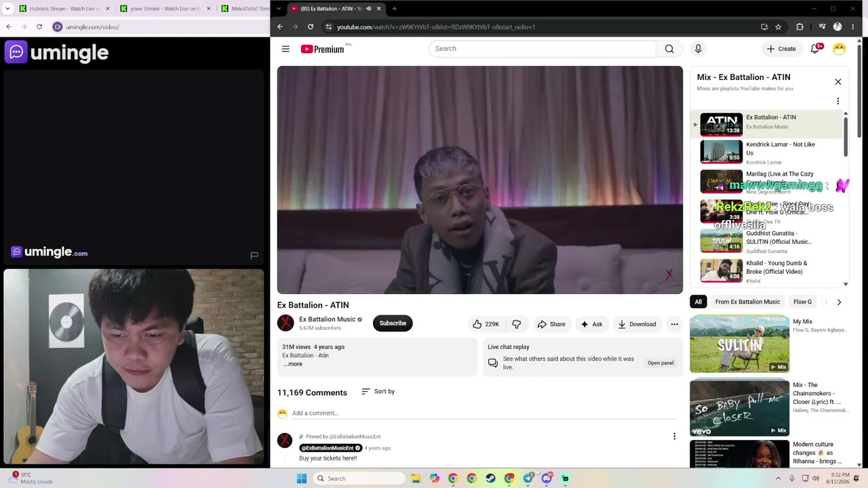Mute the YouTube tab audio icon
This screenshot has height=488, width=868.
pos(368,9)
